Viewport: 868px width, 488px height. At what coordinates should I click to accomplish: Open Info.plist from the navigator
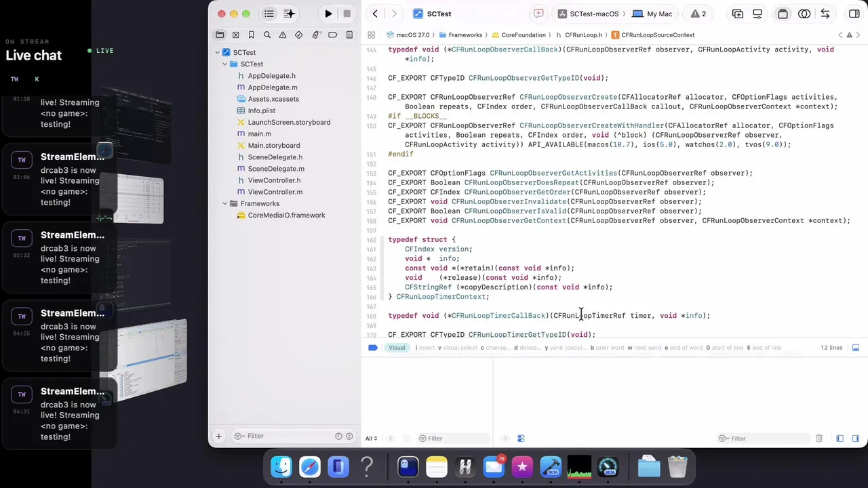[x=261, y=110]
